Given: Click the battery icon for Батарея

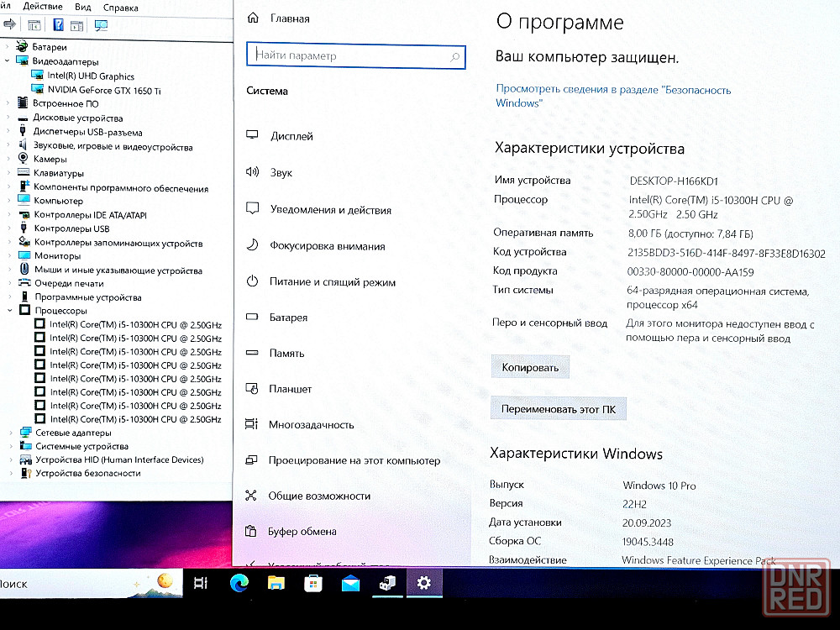Looking at the screenshot, I should (x=252, y=317).
